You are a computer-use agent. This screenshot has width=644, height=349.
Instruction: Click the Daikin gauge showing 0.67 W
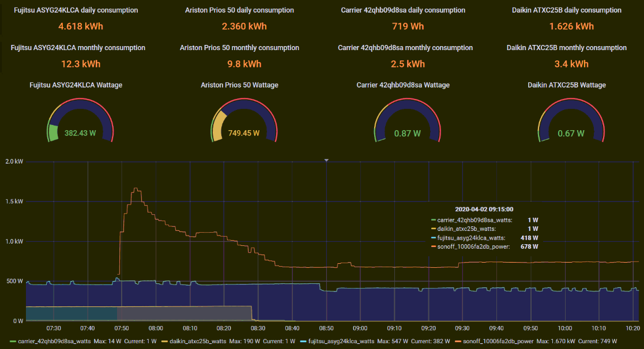tap(571, 120)
